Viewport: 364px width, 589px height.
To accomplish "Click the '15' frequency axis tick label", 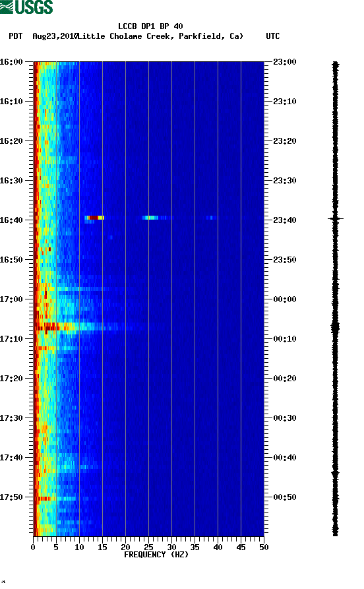I will pos(102,547).
